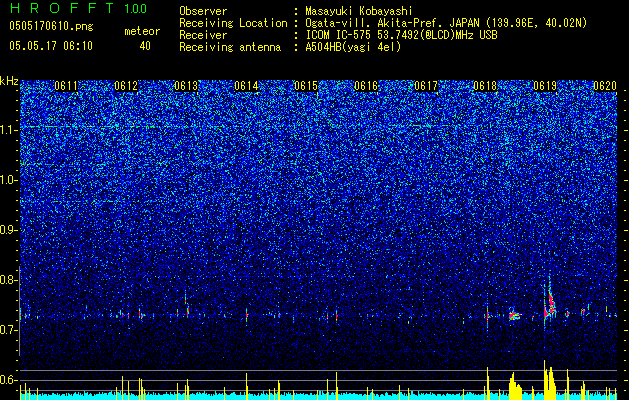The image size is (629, 400).
Task: Click the 0617 time marker
Action: (x=426, y=86)
